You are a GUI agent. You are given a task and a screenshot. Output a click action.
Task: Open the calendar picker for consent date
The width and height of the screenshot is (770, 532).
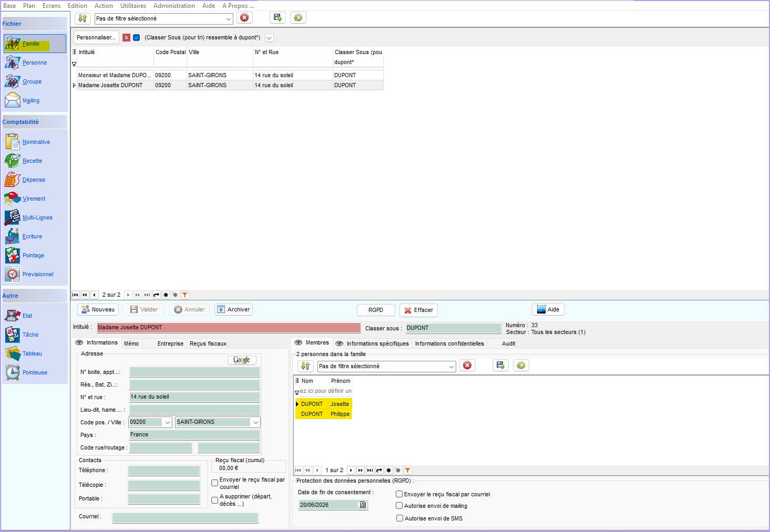pos(362,505)
